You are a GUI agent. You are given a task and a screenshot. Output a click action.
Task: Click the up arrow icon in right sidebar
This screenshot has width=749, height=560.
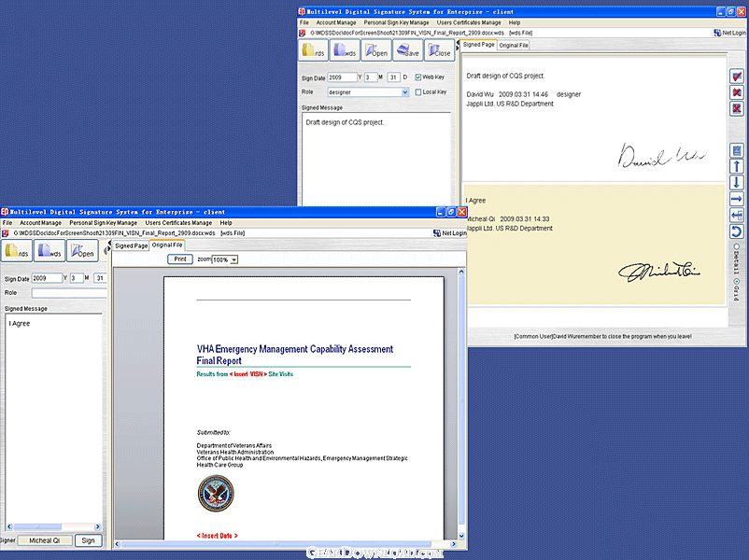[736, 166]
